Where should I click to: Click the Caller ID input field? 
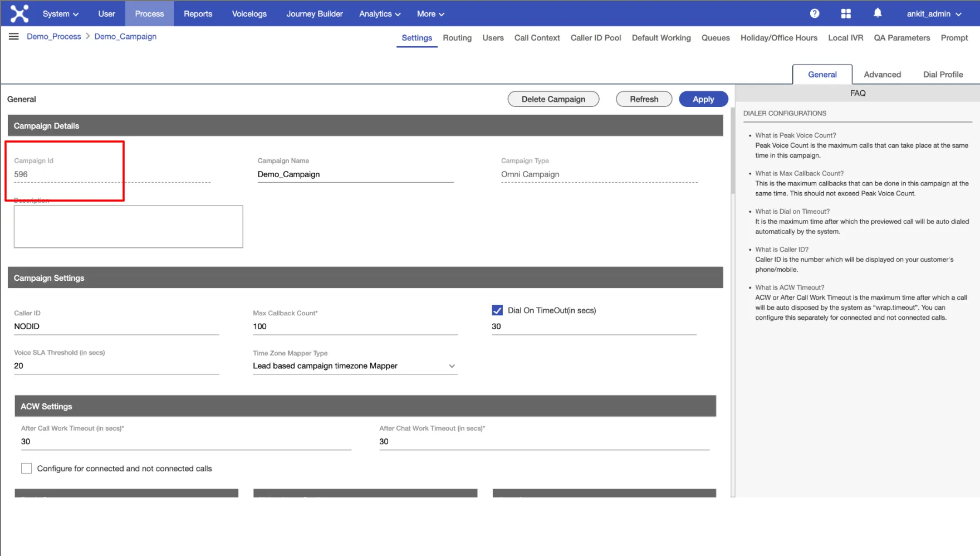(116, 326)
